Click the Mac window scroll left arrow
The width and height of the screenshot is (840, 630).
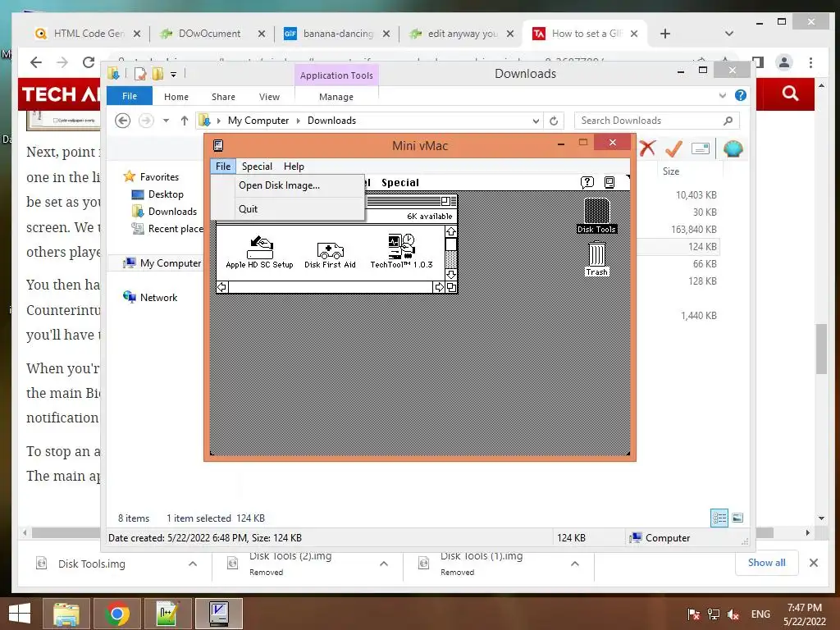tap(222, 287)
